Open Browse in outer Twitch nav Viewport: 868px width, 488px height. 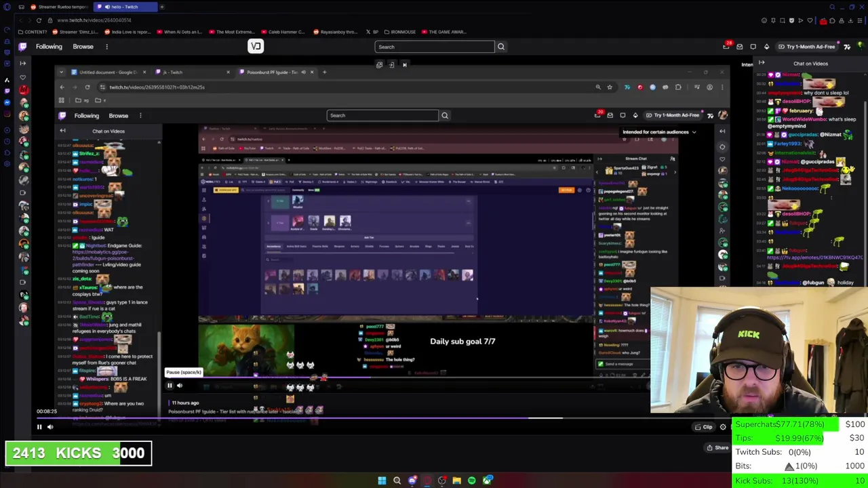pyautogui.click(x=83, y=47)
